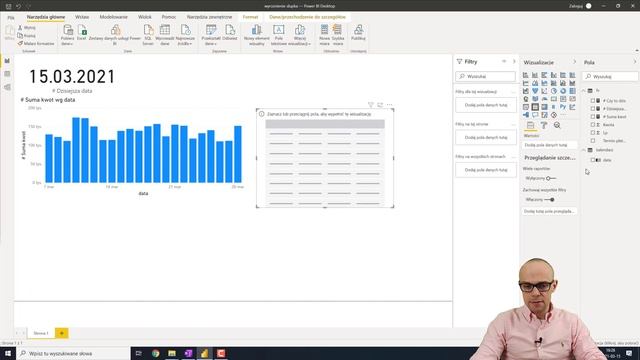Click the Wprowadź dane button
This screenshot has width=640, height=360.
pyautogui.click(x=165, y=35)
